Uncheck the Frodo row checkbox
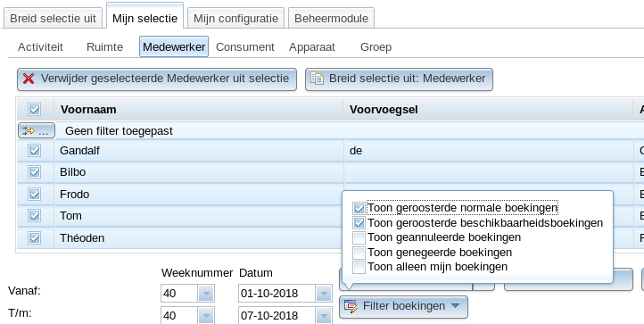 click(x=35, y=194)
